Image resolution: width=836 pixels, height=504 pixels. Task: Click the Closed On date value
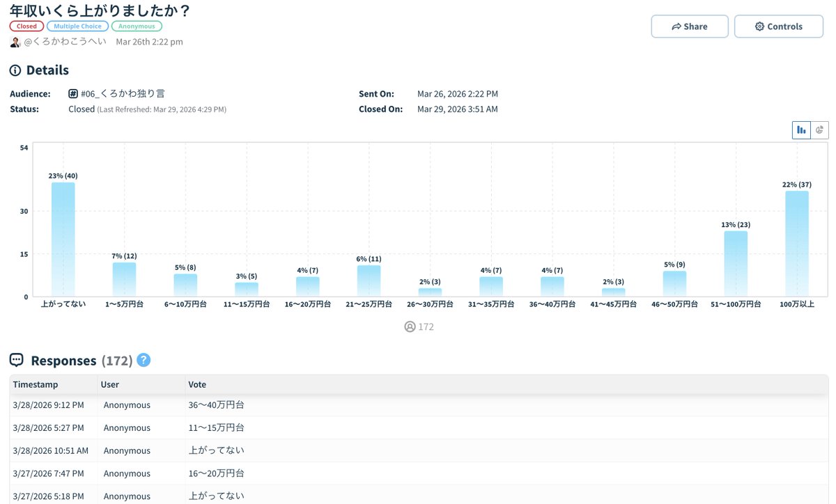(x=458, y=109)
